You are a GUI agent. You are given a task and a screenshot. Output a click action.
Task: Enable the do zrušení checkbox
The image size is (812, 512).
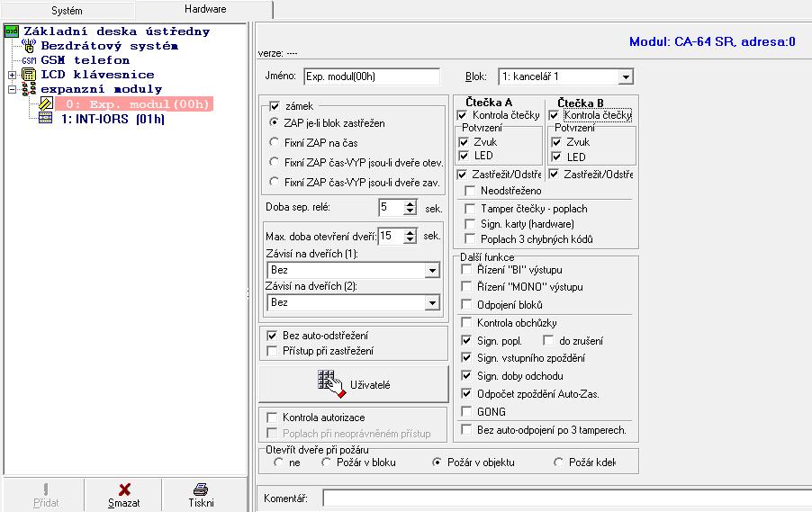[548, 340]
